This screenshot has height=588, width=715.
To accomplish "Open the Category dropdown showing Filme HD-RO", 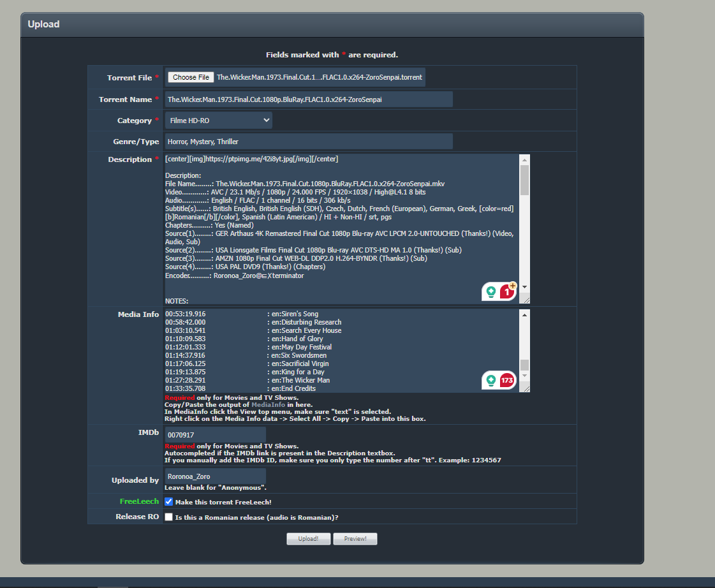I will tap(218, 121).
